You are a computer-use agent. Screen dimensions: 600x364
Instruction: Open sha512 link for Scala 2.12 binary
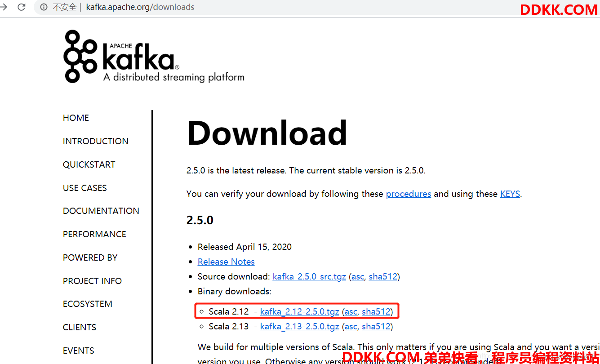point(376,311)
